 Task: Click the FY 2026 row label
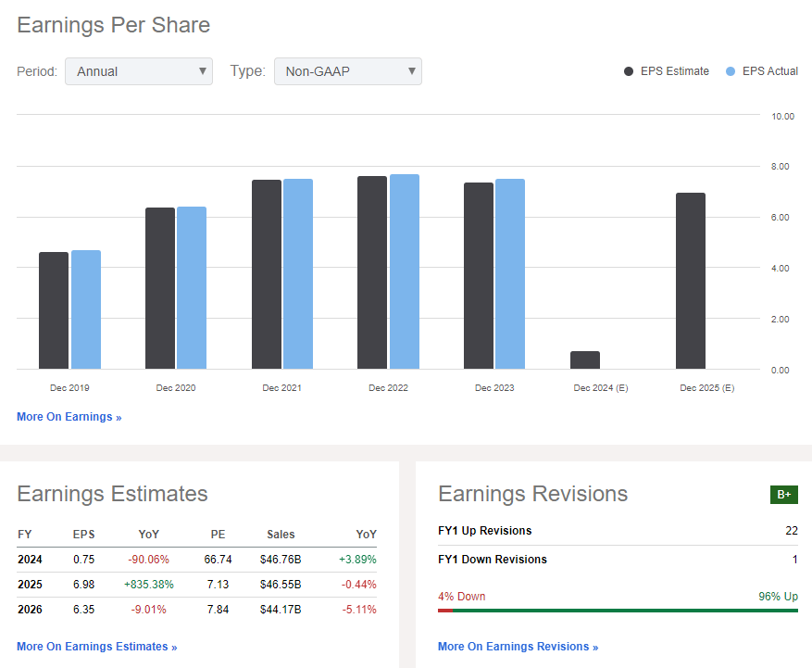[30, 610]
